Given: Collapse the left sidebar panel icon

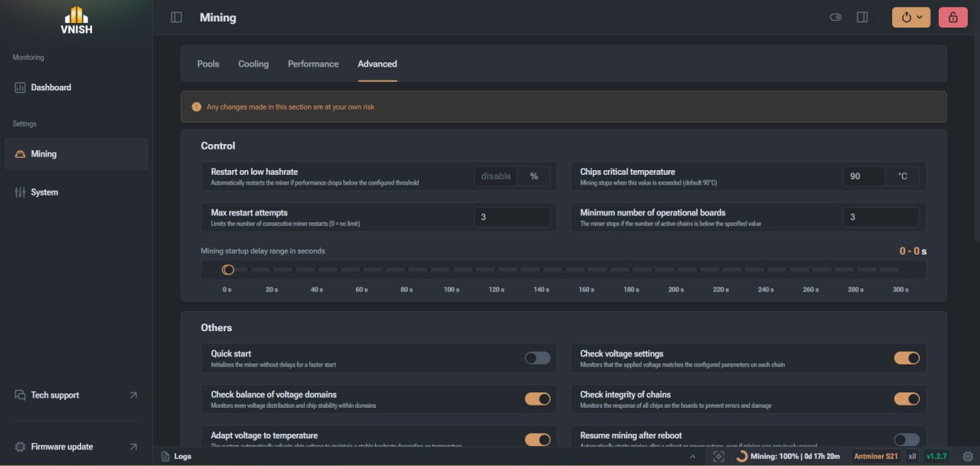Looking at the screenshot, I should [x=176, y=17].
